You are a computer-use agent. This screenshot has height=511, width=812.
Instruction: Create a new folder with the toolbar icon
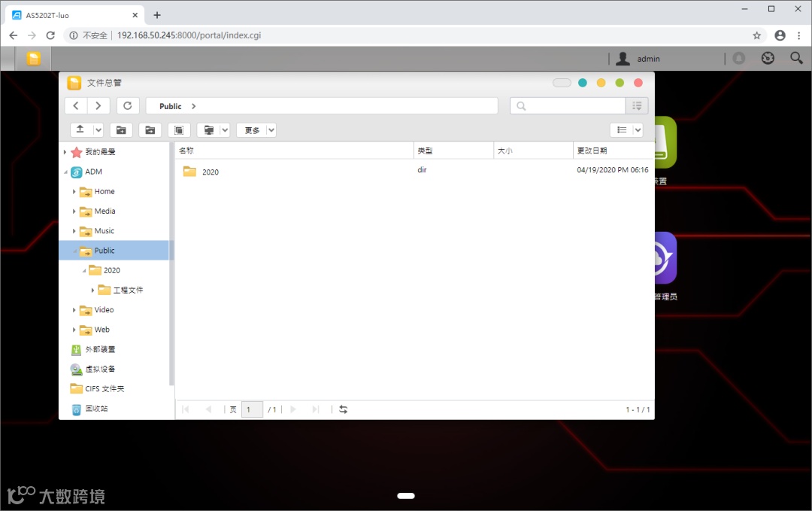pos(121,129)
